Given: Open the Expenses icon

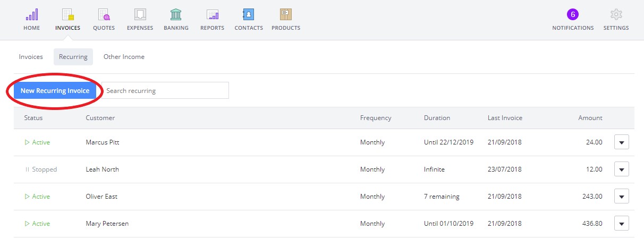Looking at the screenshot, I should point(140,14).
